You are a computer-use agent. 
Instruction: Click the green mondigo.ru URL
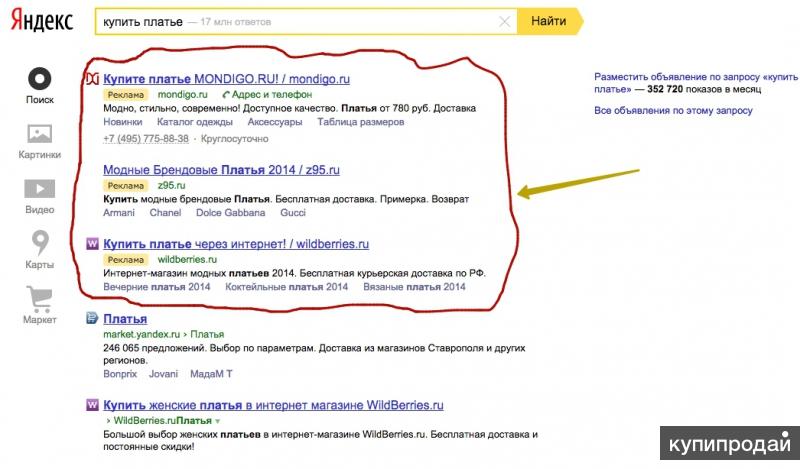pyautogui.click(x=183, y=94)
